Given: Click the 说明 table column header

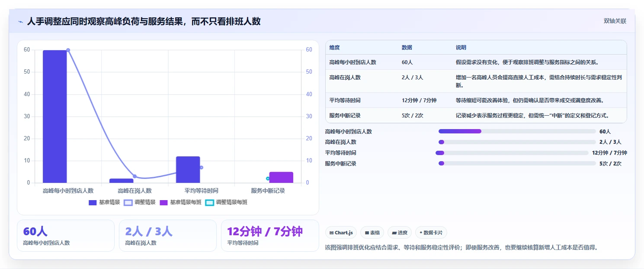Looking at the screenshot, I should tap(461, 48).
